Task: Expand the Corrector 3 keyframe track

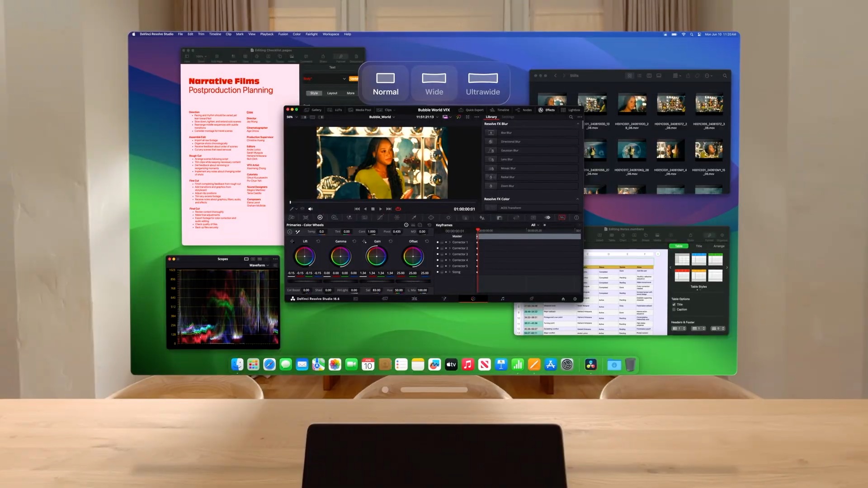Action: point(450,254)
